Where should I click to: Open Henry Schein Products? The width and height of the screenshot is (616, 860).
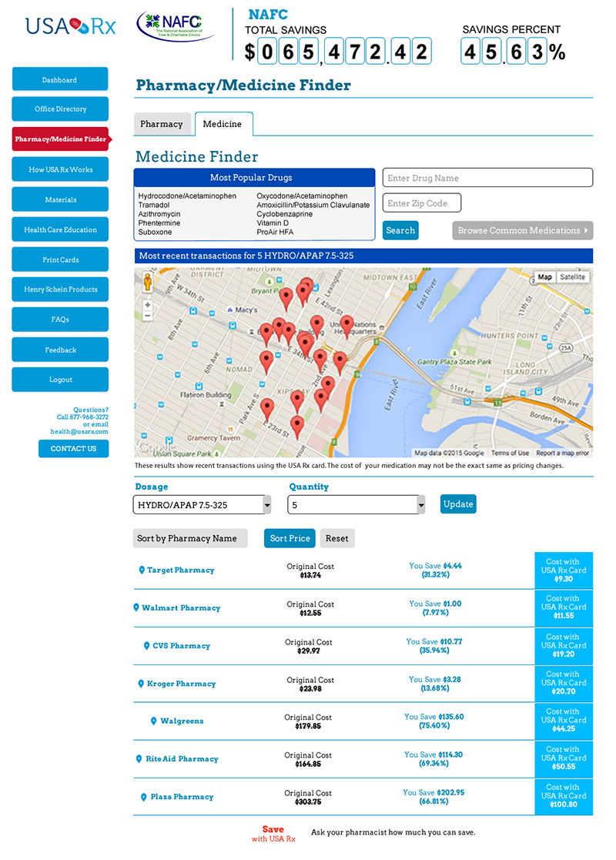pyautogui.click(x=60, y=289)
